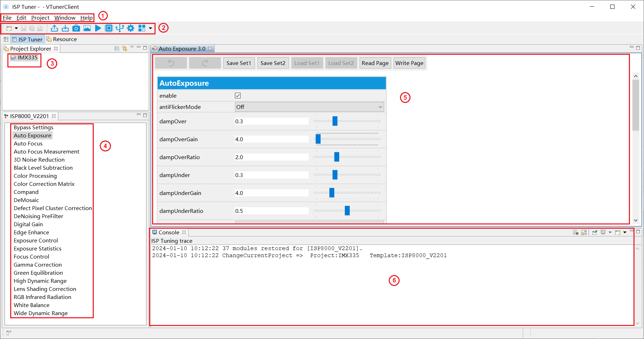The width and height of the screenshot is (644, 339).
Task: Click the chip/processor toolbar icon
Action: tap(109, 28)
